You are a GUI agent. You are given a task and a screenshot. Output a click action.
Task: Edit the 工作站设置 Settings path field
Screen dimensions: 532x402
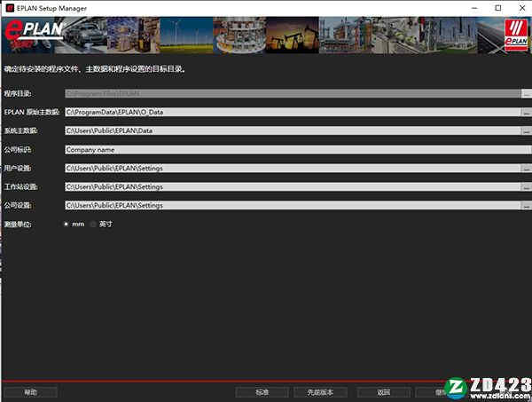tap(293, 186)
